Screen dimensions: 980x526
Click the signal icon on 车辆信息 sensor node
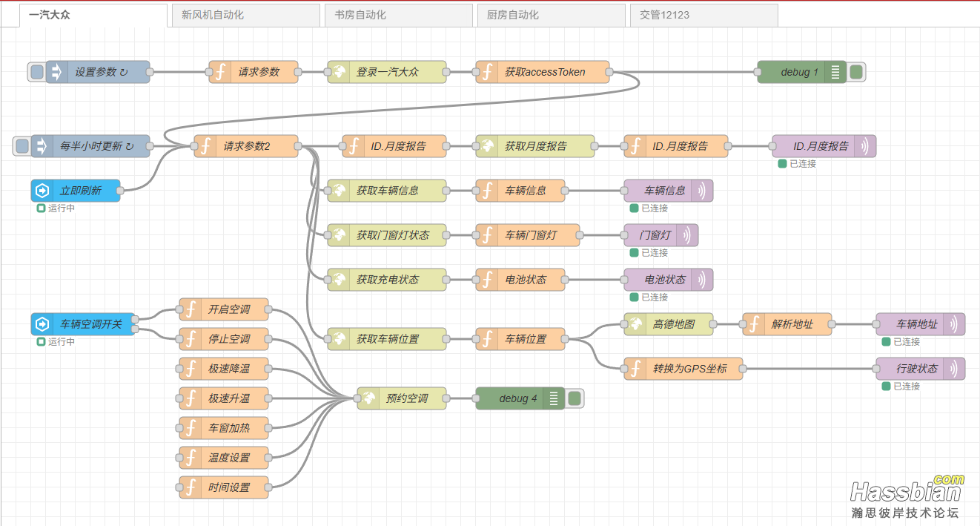(x=701, y=191)
